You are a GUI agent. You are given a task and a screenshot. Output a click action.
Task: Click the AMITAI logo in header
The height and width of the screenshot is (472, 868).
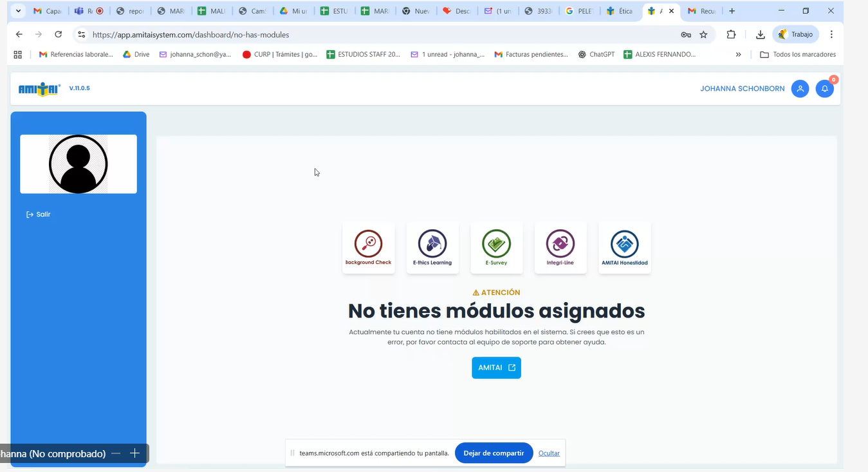[39, 89]
